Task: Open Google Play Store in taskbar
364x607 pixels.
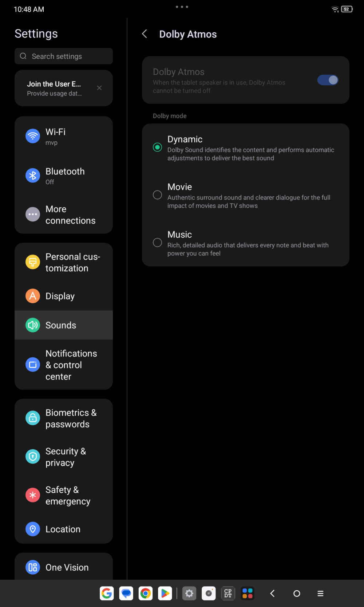Action: coord(165,594)
